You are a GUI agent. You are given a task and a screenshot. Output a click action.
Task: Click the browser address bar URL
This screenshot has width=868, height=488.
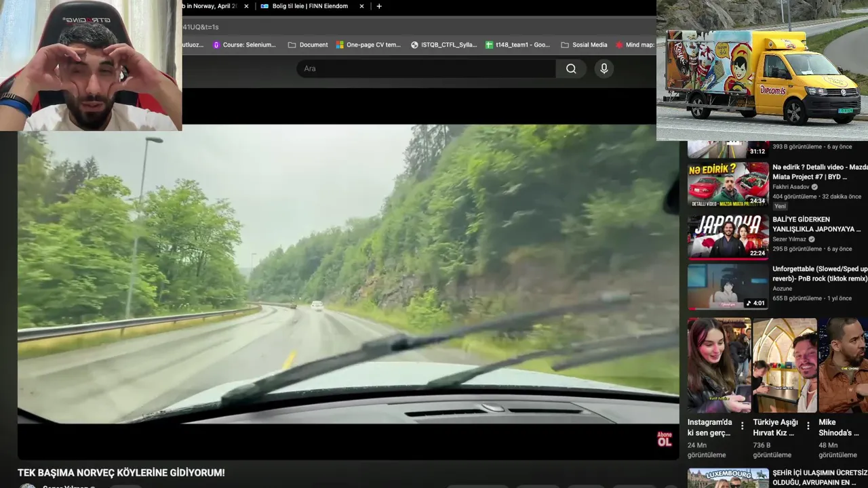201,27
